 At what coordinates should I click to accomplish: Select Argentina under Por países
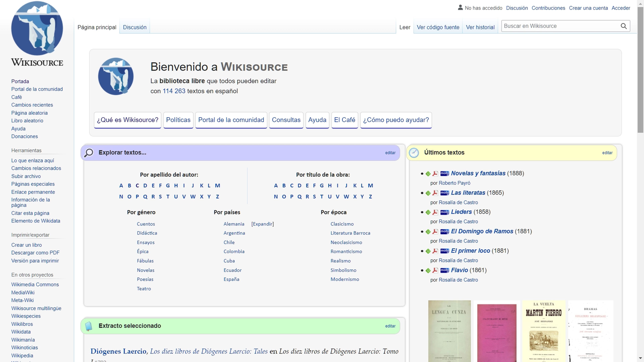[234, 233]
